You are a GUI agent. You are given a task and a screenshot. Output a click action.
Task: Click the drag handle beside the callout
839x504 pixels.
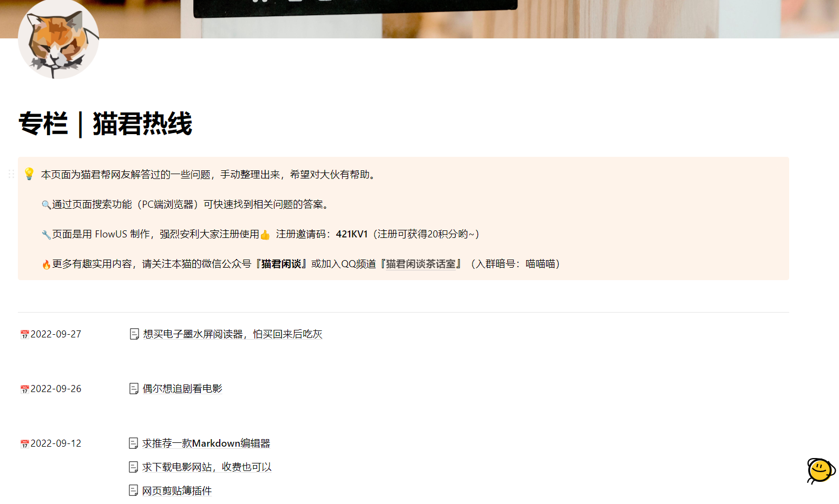point(11,174)
